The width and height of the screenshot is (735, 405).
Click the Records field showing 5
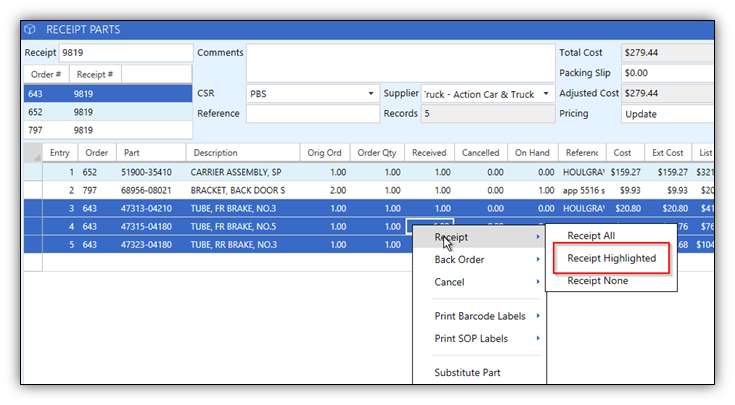click(x=488, y=113)
